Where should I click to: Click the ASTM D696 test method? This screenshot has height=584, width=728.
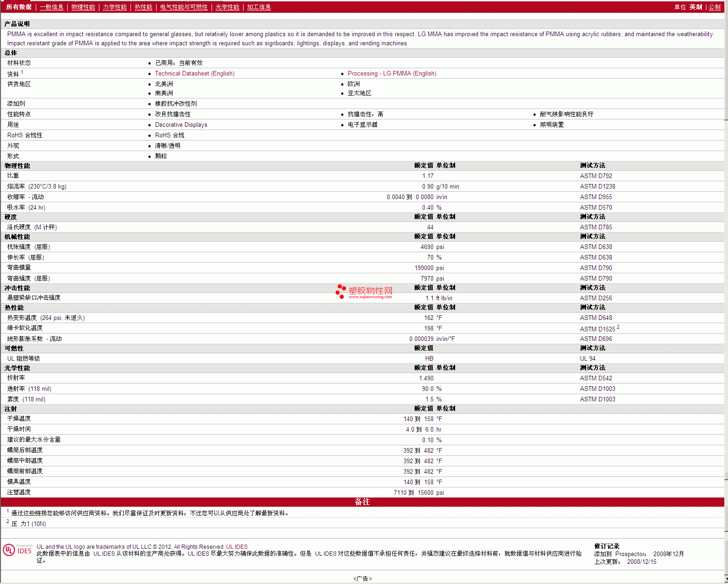pyautogui.click(x=596, y=339)
